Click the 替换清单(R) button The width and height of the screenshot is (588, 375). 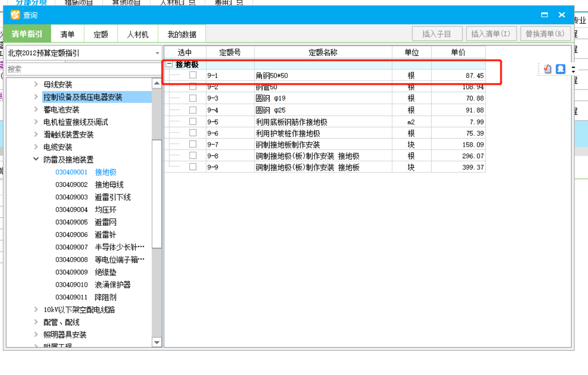coord(545,34)
